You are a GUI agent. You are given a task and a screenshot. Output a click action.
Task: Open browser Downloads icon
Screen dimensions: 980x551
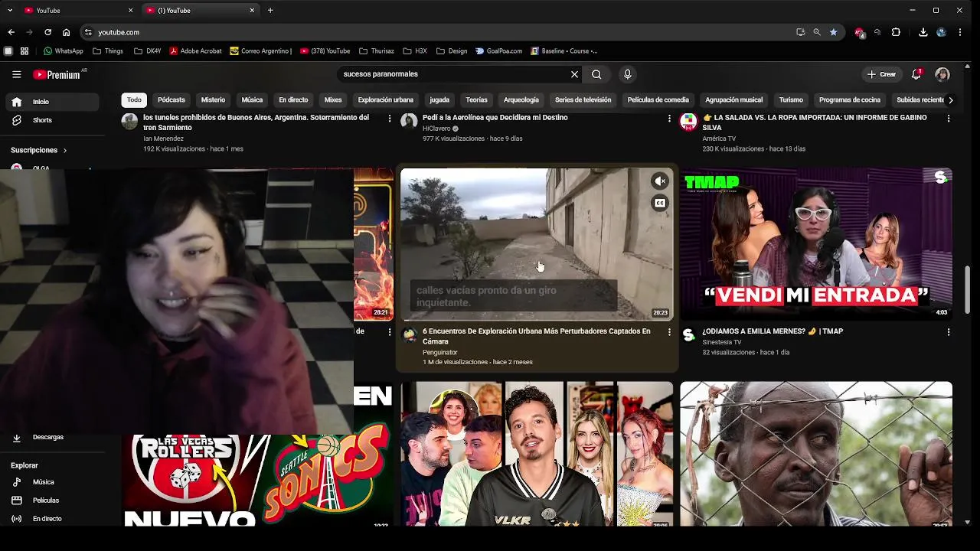tap(923, 32)
